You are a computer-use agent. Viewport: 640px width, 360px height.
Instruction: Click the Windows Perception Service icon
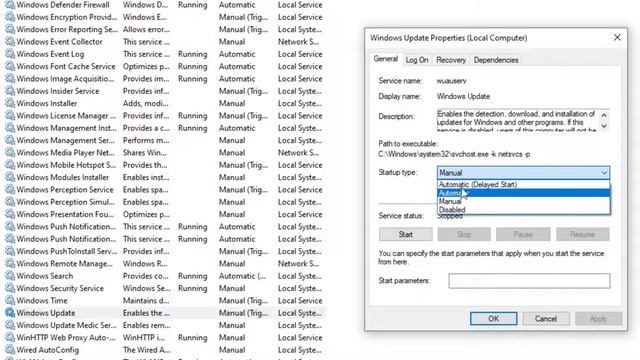coord(10,189)
